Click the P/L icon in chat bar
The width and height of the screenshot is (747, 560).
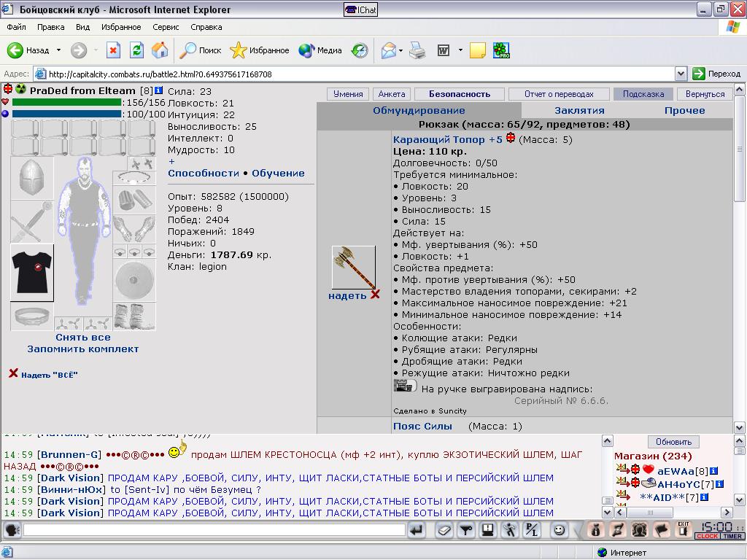click(x=532, y=529)
